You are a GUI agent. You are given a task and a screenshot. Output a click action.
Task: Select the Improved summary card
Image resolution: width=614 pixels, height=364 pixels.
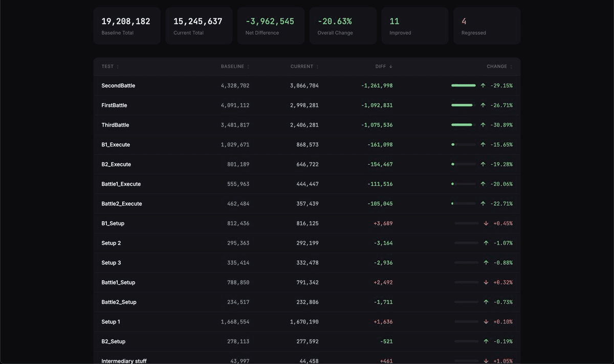[414, 26]
